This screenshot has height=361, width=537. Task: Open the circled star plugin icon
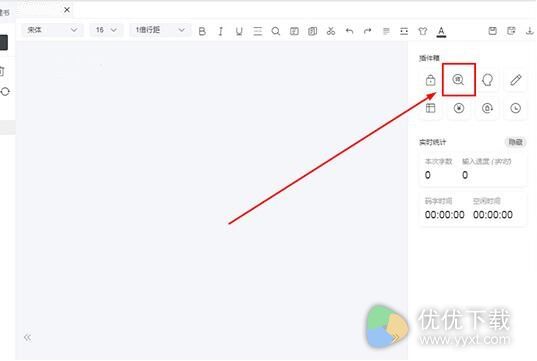tap(459, 108)
